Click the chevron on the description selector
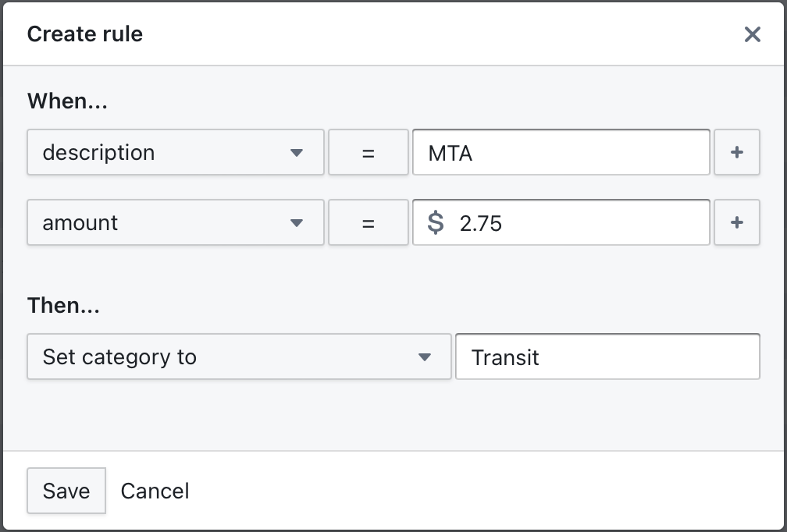 coord(297,152)
